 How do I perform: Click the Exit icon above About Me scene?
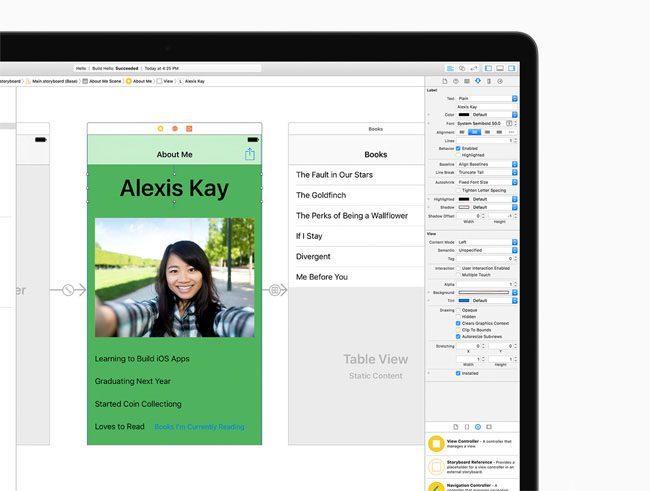(189, 129)
